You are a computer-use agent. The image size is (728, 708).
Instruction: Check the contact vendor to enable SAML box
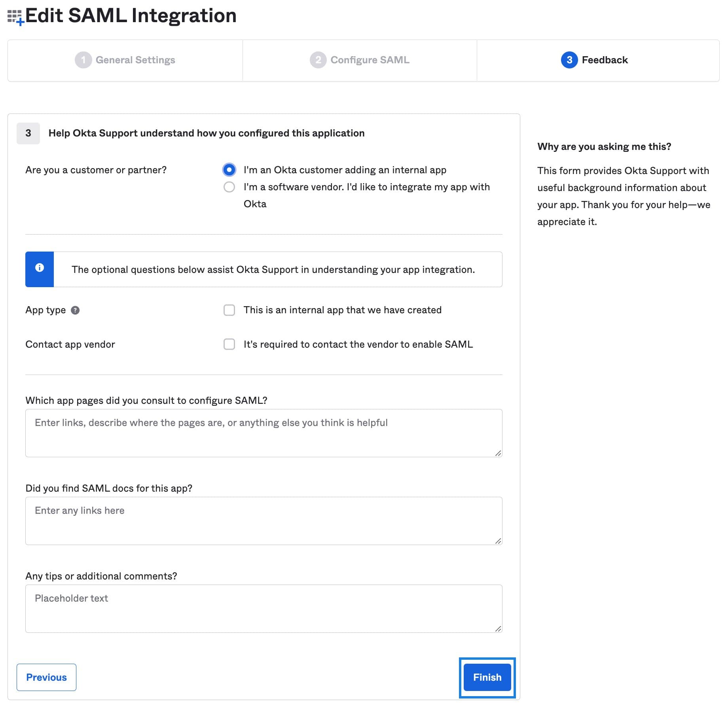pyautogui.click(x=229, y=345)
